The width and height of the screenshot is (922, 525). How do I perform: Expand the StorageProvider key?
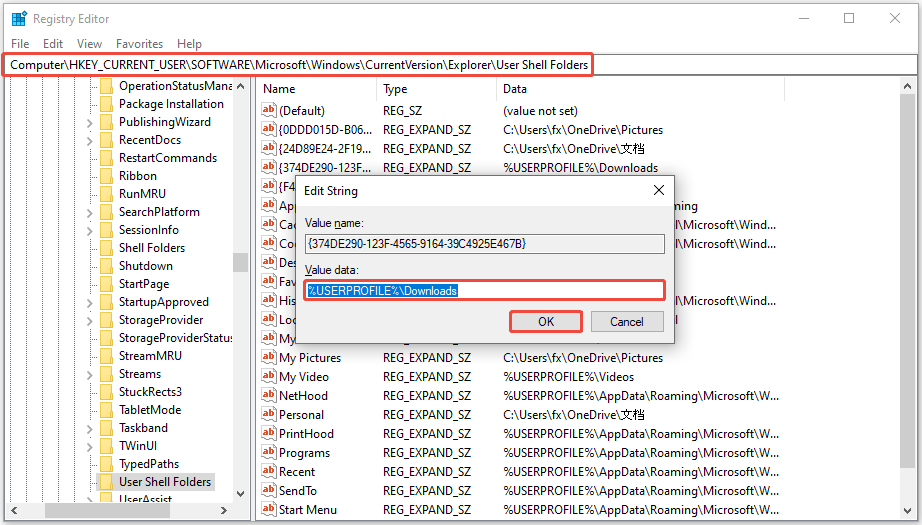pyautogui.click(x=89, y=321)
